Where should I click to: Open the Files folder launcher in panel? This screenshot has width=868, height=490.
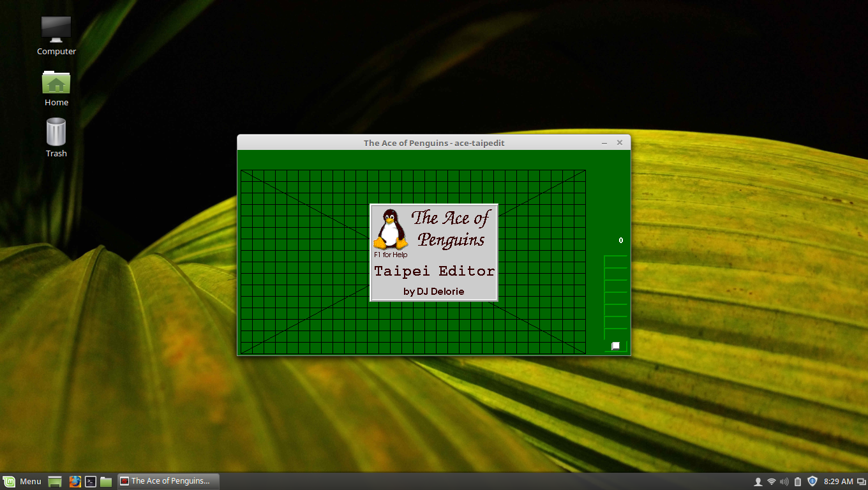[106, 482]
